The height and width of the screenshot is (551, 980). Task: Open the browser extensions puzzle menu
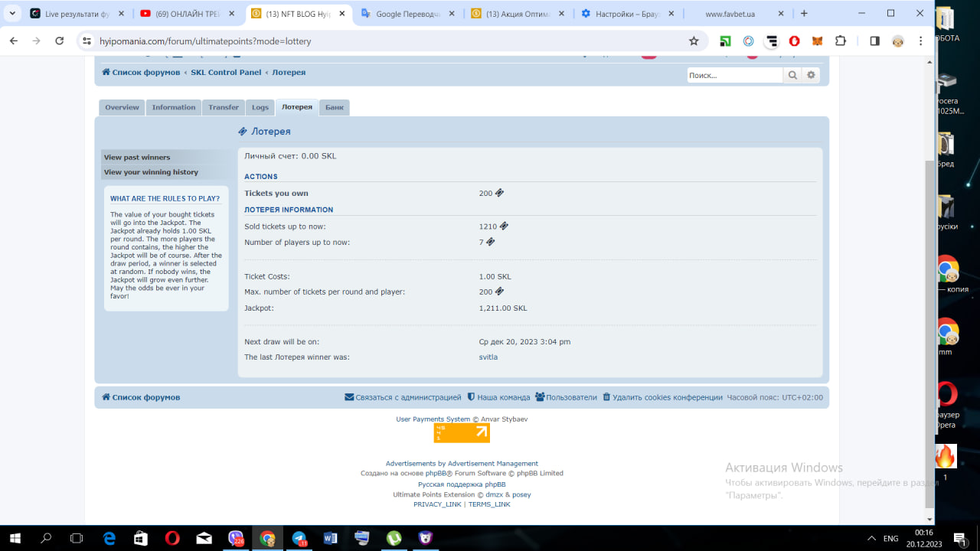[x=840, y=41]
